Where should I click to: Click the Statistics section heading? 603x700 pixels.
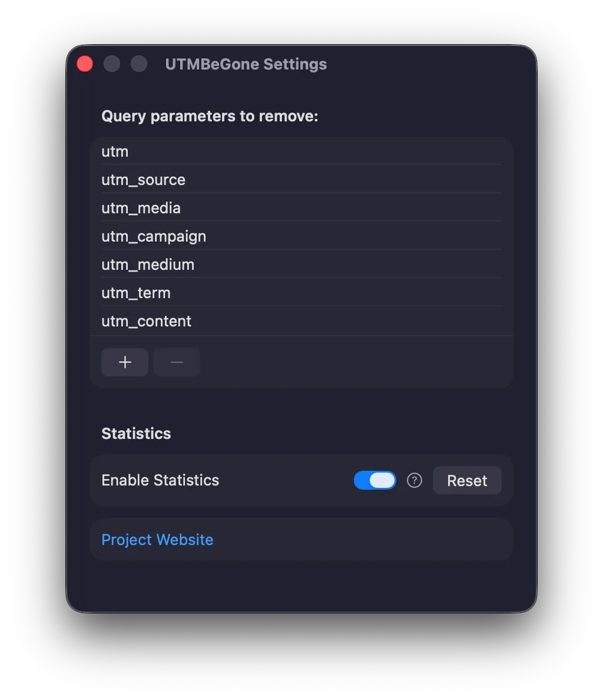(x=136, y=433)
